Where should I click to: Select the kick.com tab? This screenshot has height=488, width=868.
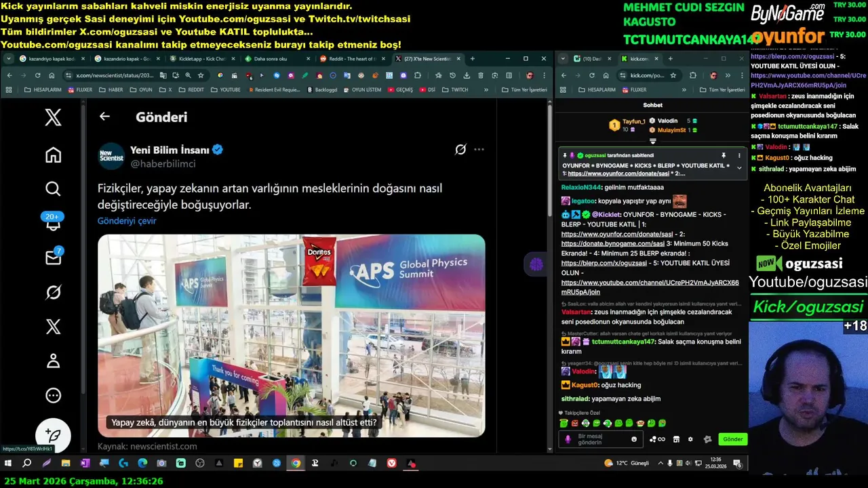pos(639,59)
